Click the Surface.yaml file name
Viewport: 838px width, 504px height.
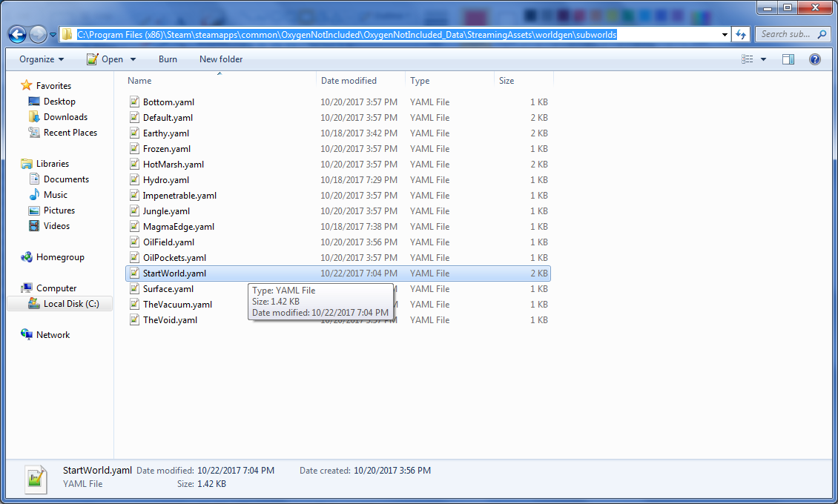click(x=168, y=289)
